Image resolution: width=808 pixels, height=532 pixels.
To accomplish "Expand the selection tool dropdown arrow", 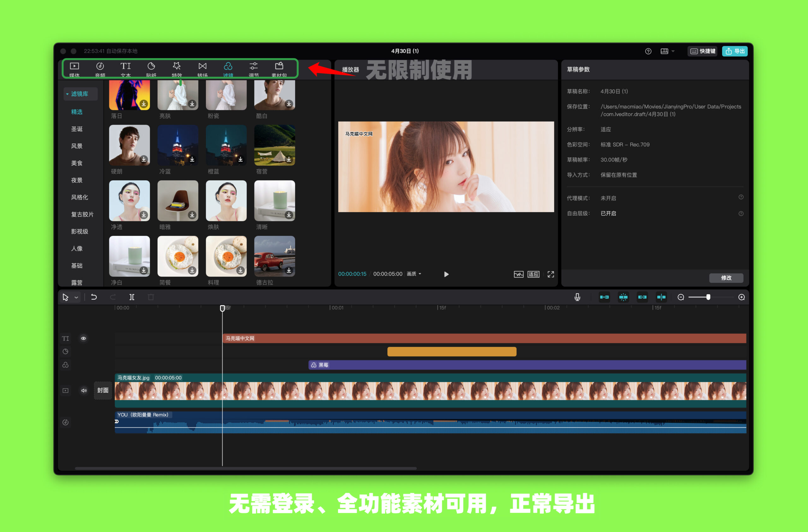I will 76,297.
